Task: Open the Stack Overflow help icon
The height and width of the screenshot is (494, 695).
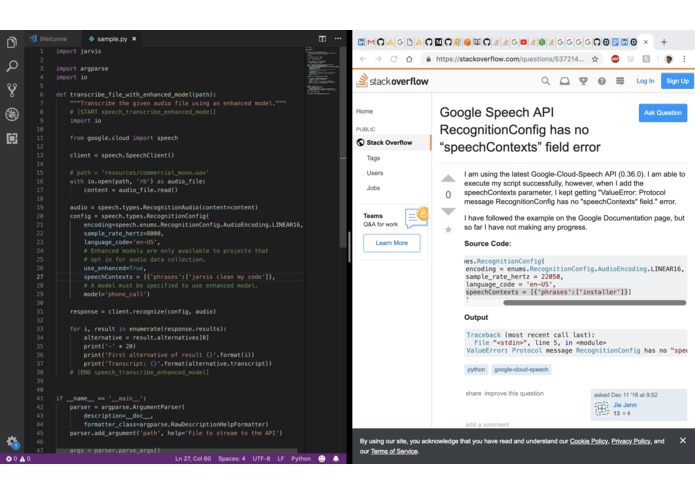Action: point(601,81)
